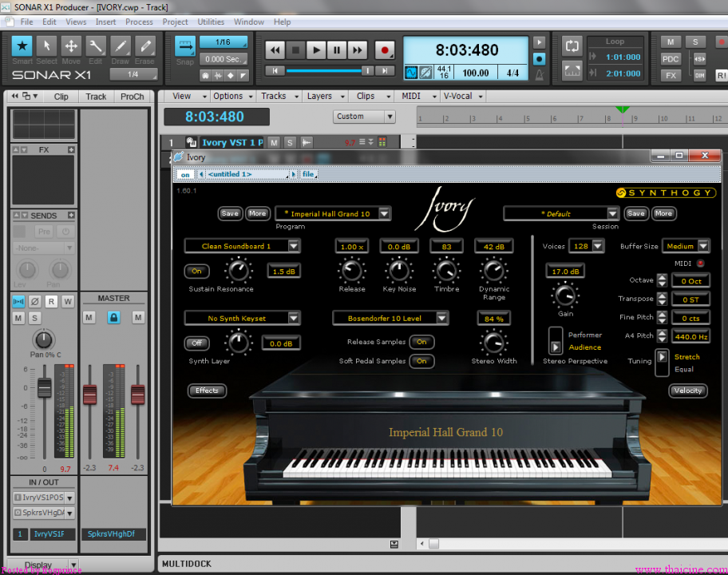Save the Ivory session
Image resolution: width=728 pixels, height=575 pixels.
636,213
